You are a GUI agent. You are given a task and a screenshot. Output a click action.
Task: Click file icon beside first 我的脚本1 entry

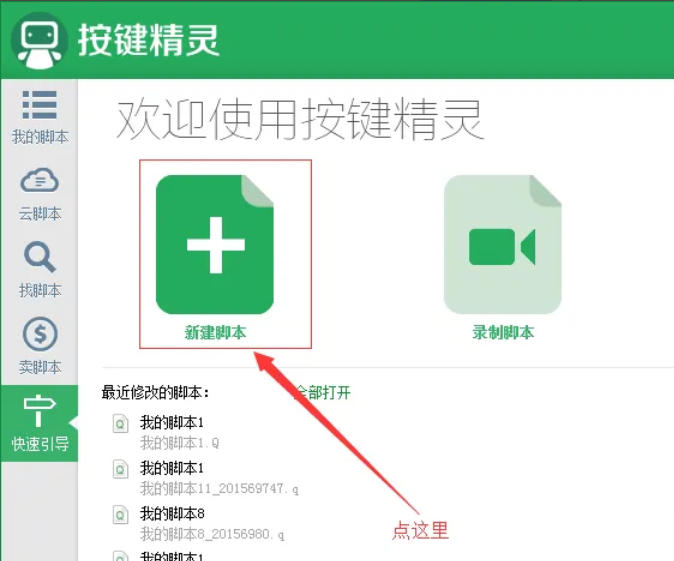[121, 424]
